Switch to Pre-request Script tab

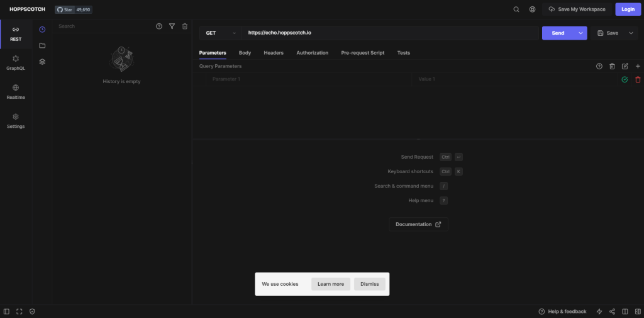(363, 53)
